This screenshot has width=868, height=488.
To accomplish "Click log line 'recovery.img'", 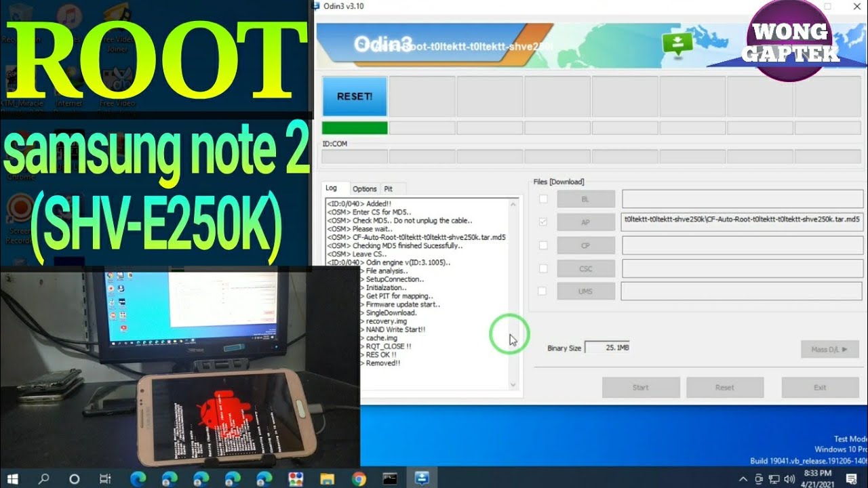I will click(x=387, y=321).
